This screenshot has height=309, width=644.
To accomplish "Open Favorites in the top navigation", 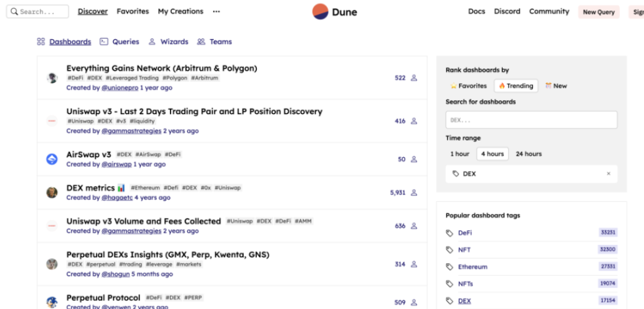I will coord(133,12).
